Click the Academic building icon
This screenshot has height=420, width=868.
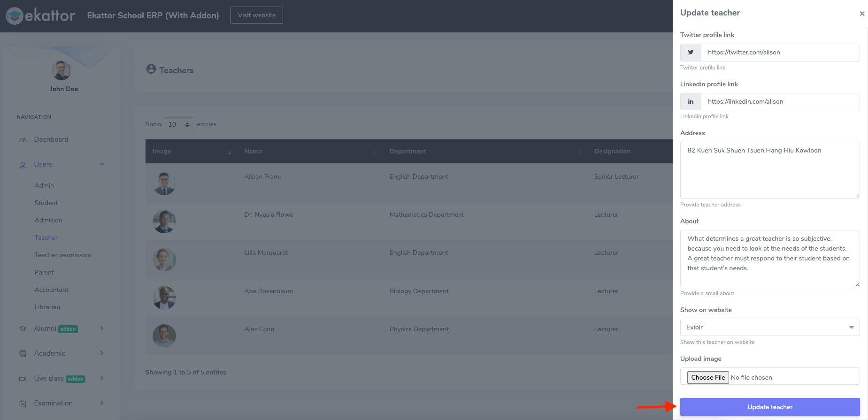pyautogui.click(x=23, y=354)
